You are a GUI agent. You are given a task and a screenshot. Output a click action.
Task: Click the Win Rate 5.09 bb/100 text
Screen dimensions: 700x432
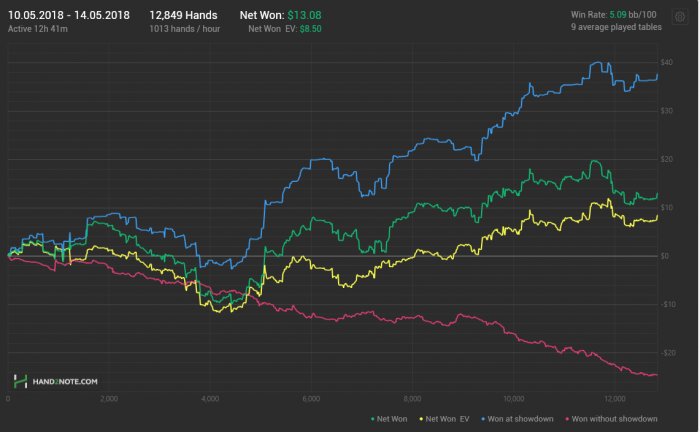pos(616,16)
